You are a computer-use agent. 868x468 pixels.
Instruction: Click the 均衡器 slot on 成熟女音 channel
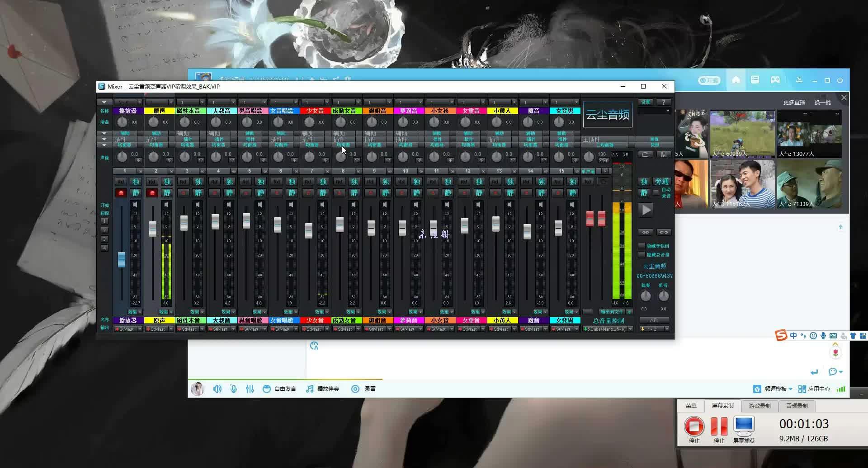tap(343, 145)
